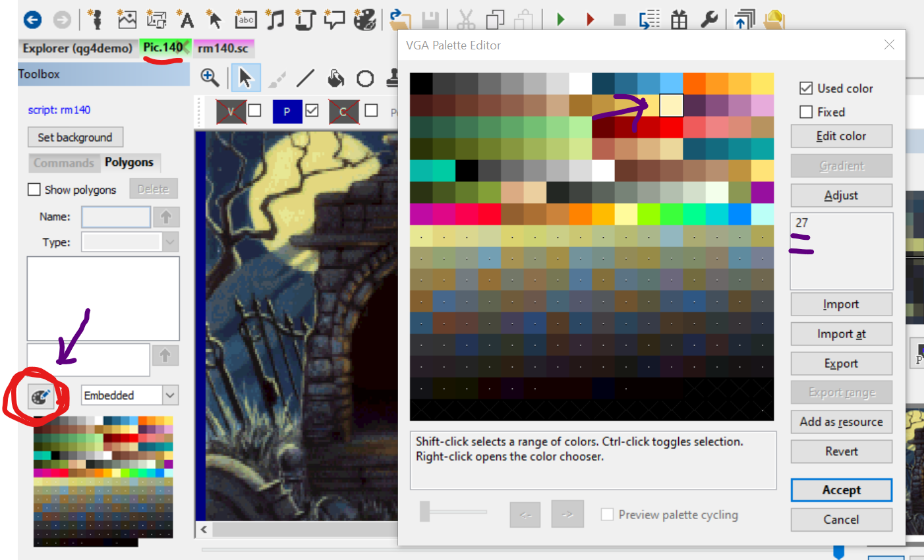
Task: Click the Add as resource button
Action: [x=842, y=422]
